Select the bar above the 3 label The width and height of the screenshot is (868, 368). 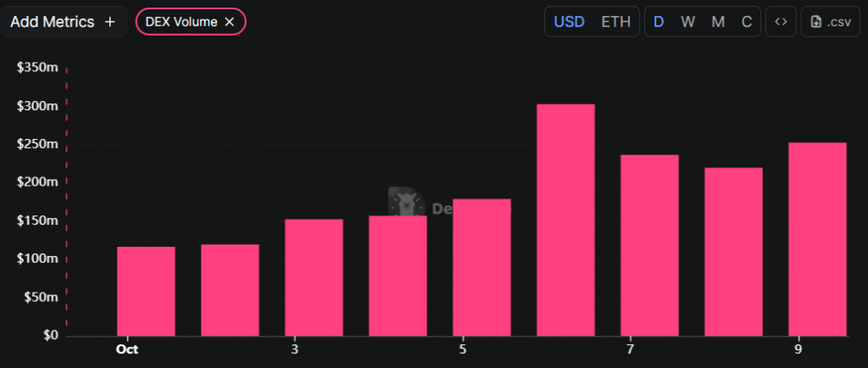(x=314, y=277)
